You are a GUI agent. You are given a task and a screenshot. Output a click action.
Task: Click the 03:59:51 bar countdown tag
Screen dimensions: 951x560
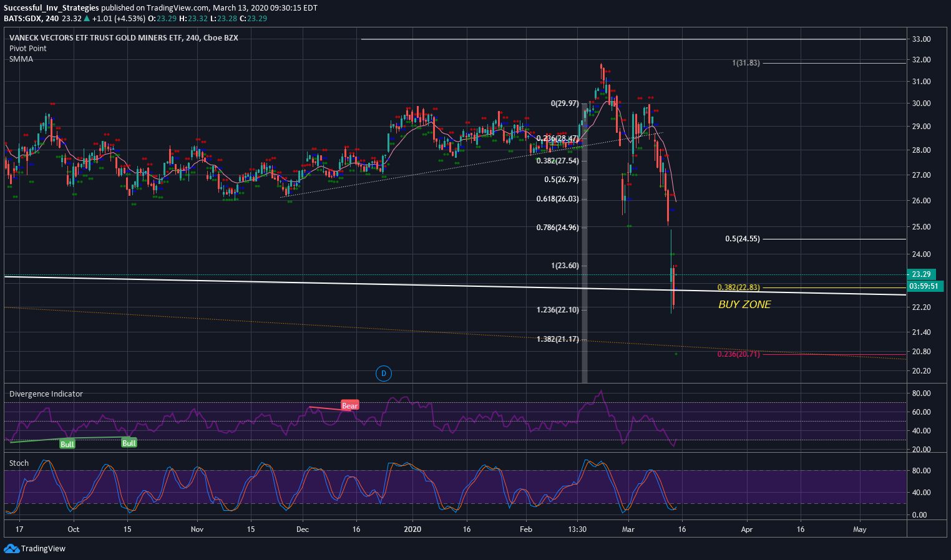[924, 286]
